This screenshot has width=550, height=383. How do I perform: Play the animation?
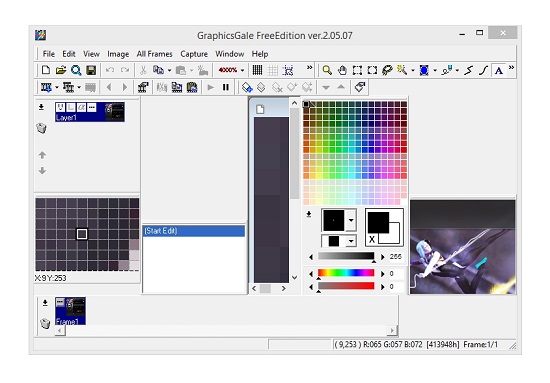pyautogui.click(x=210, y=87)
